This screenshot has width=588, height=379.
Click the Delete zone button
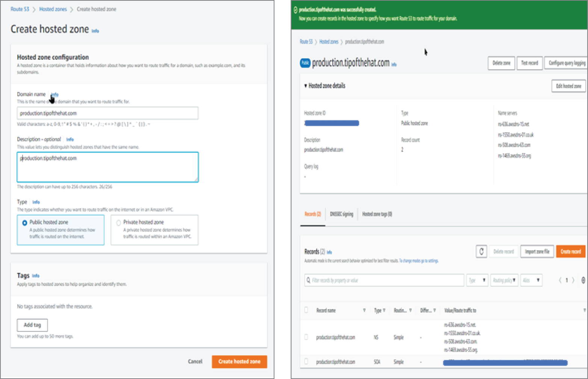501,63
